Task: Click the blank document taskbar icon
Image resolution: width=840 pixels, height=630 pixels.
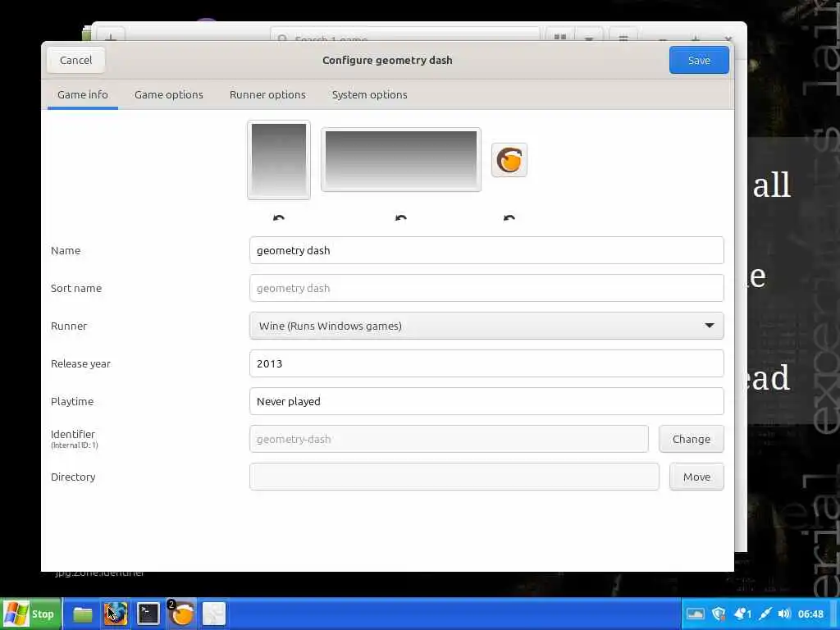Action: point(214,614)
